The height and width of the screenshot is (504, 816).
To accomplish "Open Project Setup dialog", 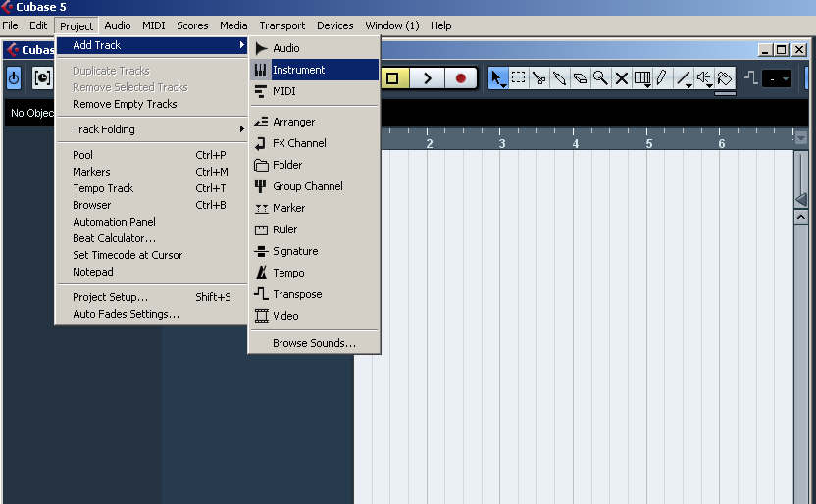I will click(151, 297).
